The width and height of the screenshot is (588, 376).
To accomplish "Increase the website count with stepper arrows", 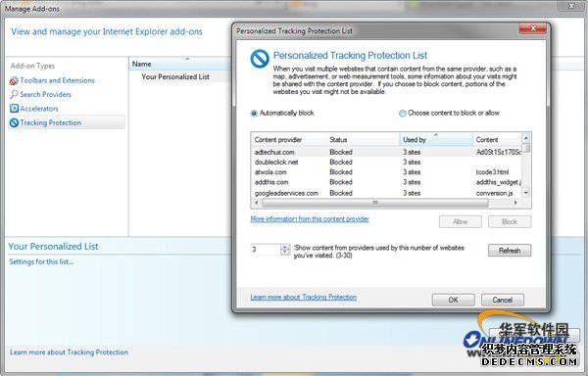I will (285, 247).
